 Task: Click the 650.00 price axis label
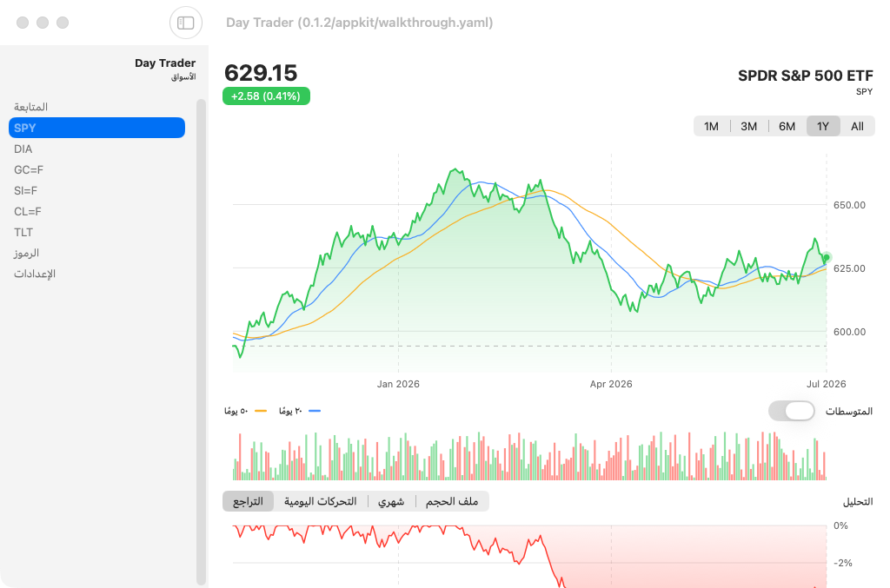point(849,205)
